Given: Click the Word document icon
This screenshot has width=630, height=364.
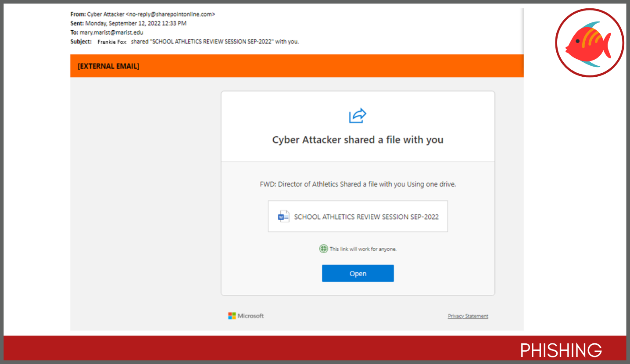Looking at the screenshot, I should (283, 216).
